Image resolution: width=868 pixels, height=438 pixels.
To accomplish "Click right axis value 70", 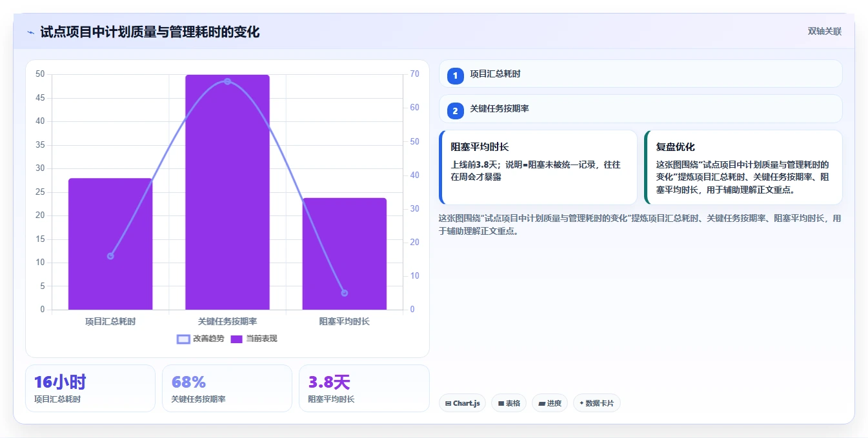I will tap(414, 74).
